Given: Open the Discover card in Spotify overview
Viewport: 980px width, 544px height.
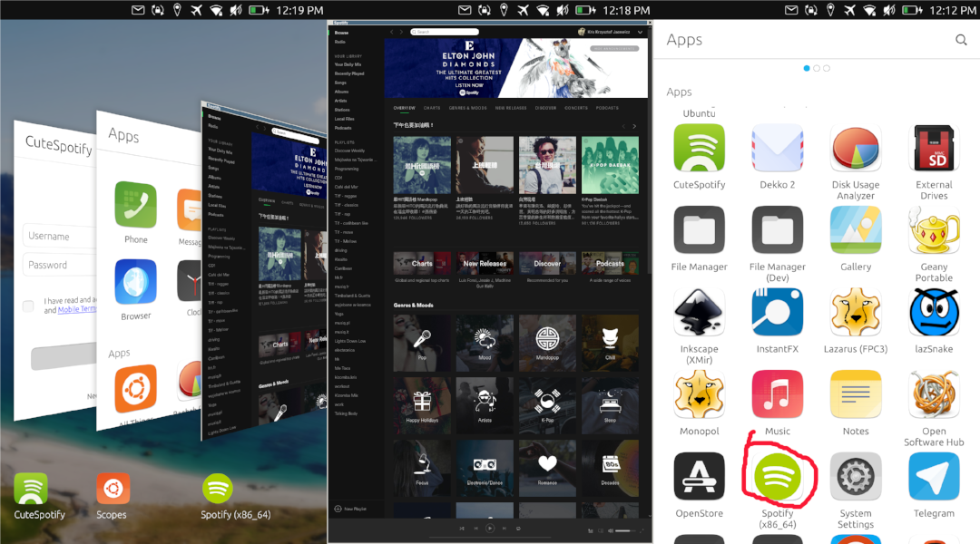Looking at the screenshot, I should [x=547, y=263].
